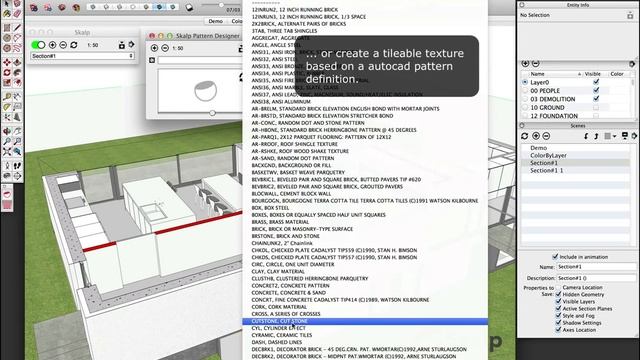Choose CORK, CORK MATERIAL pattern

pyautogui.click(x=279, y=307)
